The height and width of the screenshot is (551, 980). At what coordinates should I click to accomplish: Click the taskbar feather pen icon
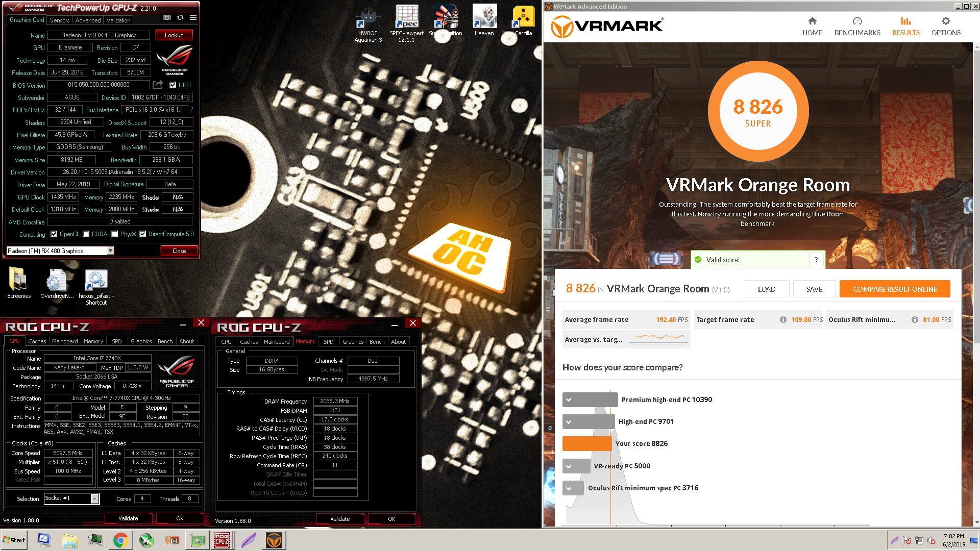coord(248,540)
